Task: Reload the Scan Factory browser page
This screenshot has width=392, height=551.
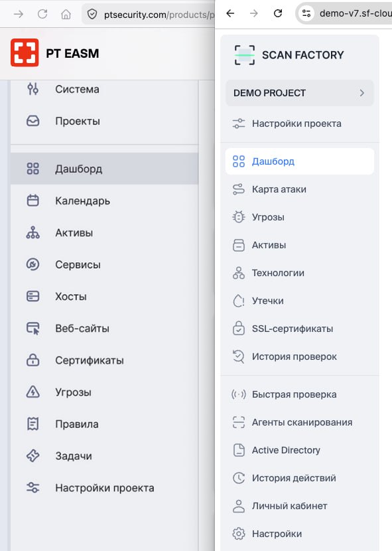Action: [x=278, y=13]
